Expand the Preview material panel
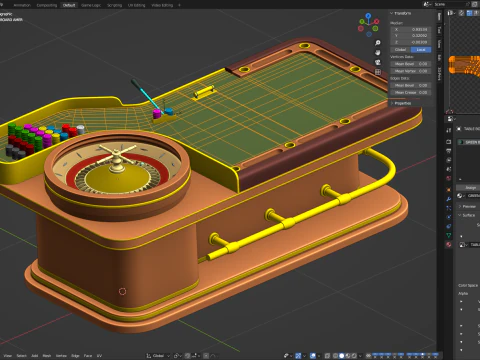 [x=467, y=206]
